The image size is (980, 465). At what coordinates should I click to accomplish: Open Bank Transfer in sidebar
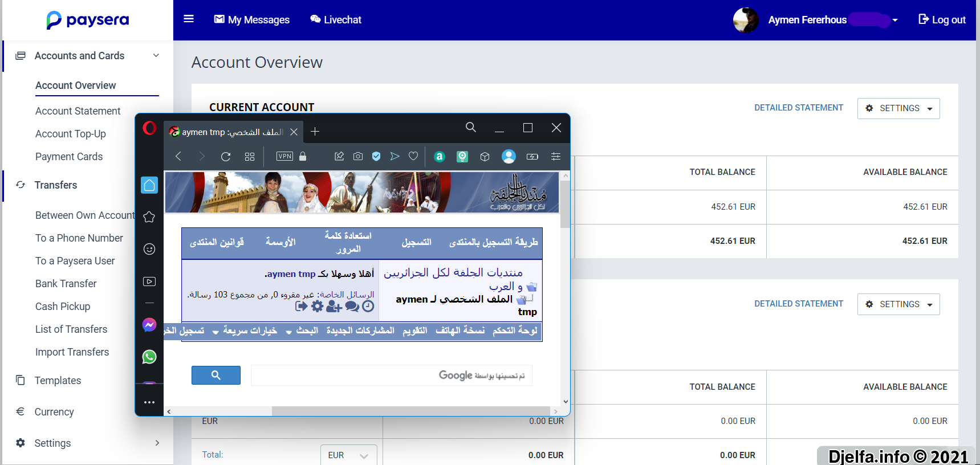[66, 284]
